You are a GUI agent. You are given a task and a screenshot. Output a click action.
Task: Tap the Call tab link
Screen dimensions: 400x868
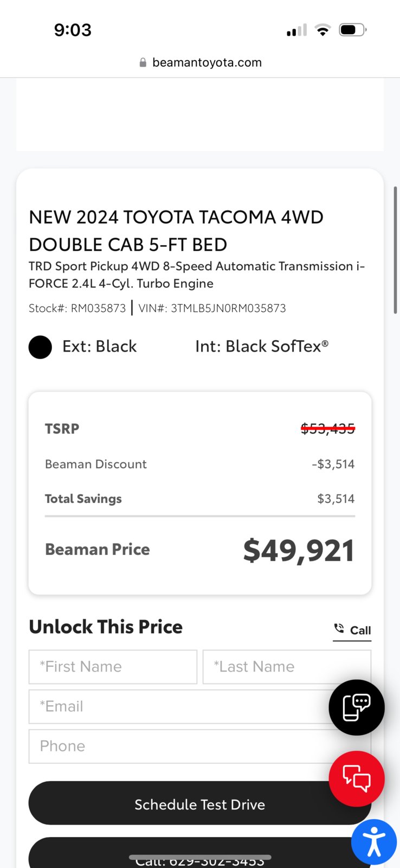click(x=352, y=630)
